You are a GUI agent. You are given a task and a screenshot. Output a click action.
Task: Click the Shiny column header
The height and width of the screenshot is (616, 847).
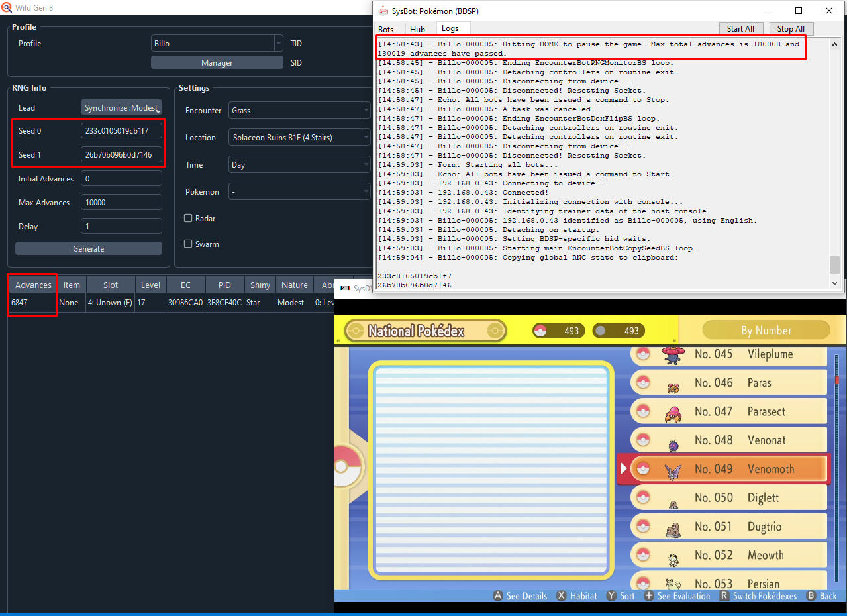260,285
